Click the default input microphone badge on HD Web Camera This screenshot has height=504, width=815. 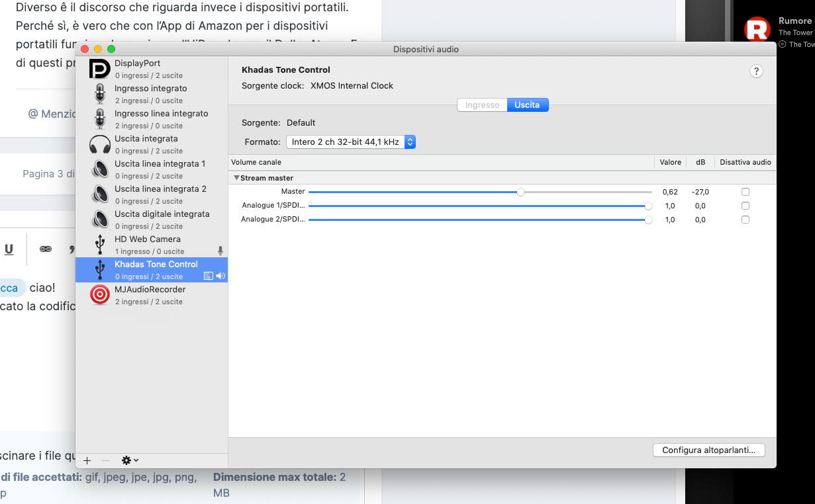[220, 251]
